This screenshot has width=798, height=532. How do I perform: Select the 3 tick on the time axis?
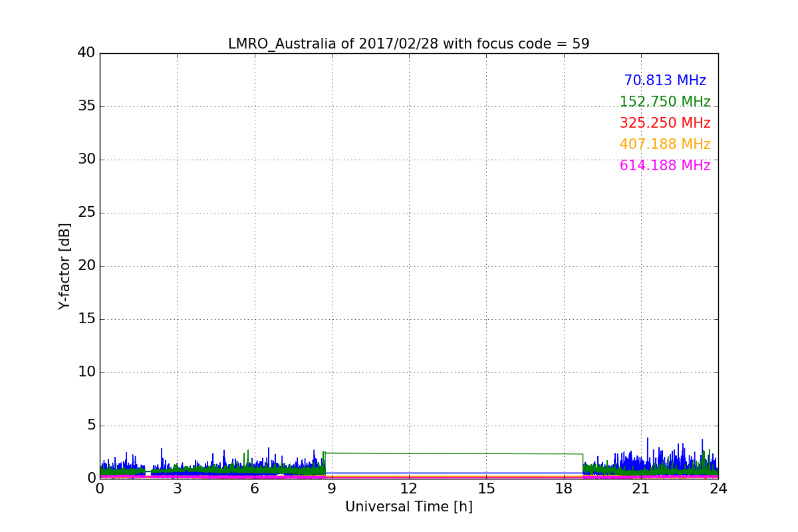tap(177, 488)
